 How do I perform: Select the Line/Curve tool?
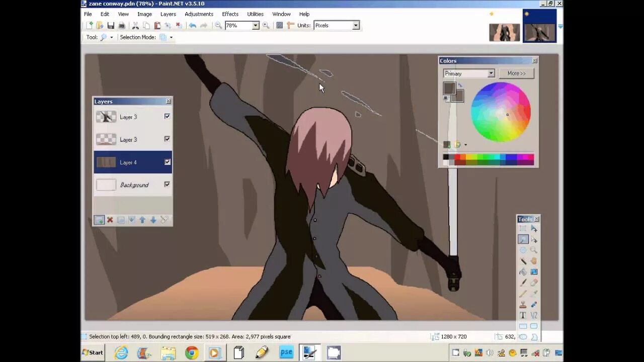[534, 315]
